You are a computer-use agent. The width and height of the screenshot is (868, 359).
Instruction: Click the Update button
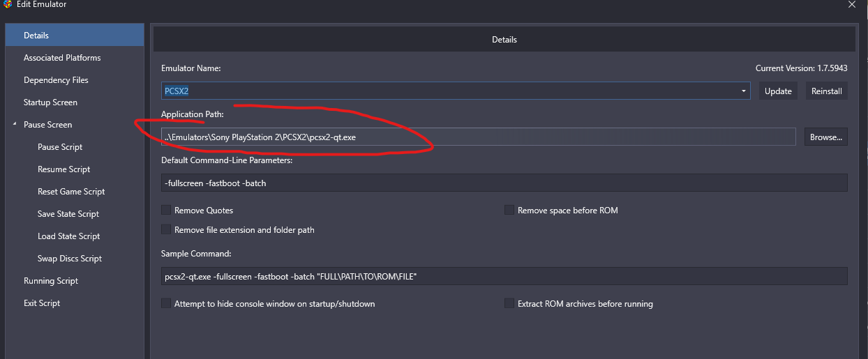(778, 91)
